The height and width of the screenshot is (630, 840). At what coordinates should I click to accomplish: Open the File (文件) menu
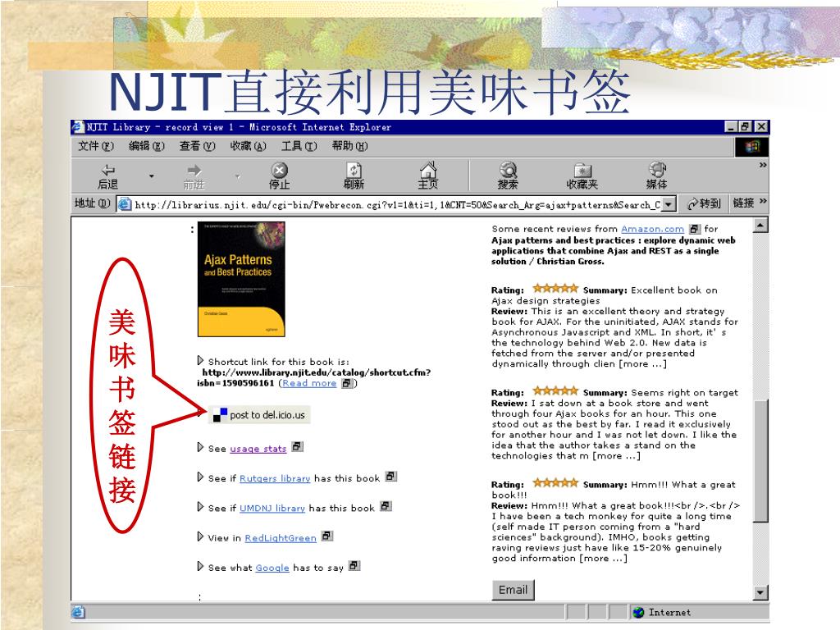tap(96, 146)
